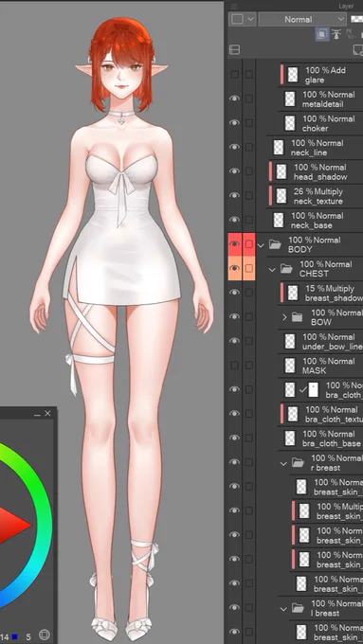Screen dimensions: 363x644
Task: Toggle the lock box on the BODY row
Action: click(249, 244)
